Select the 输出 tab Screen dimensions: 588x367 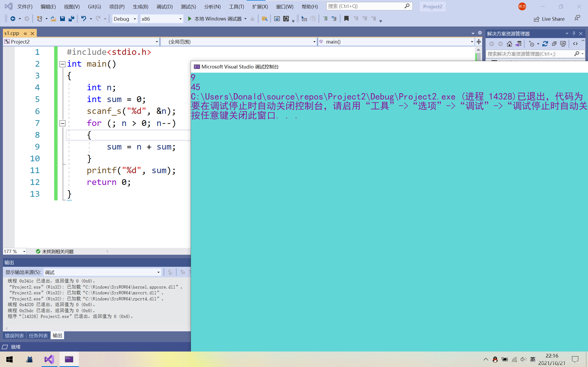pos(58,336)
